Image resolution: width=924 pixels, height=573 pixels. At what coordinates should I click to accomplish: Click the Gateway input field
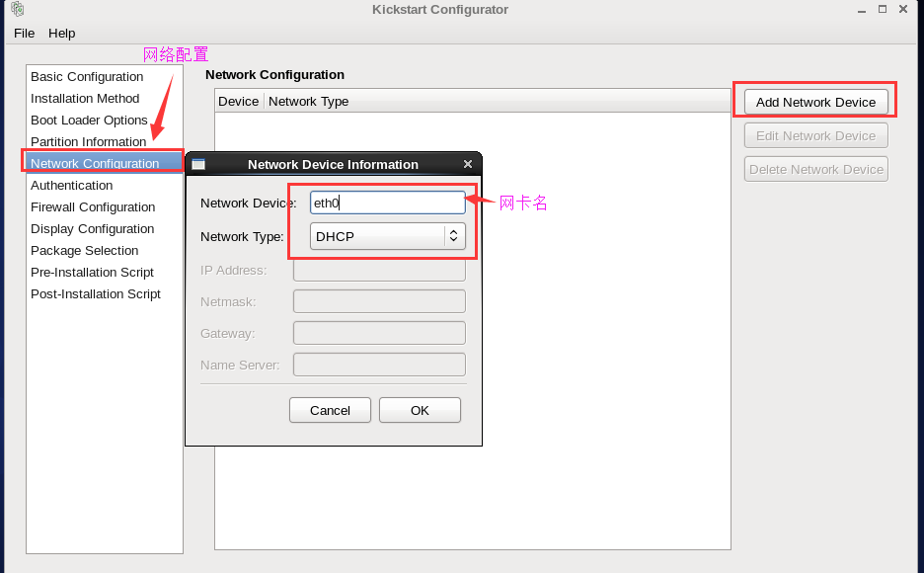(379, 333)
